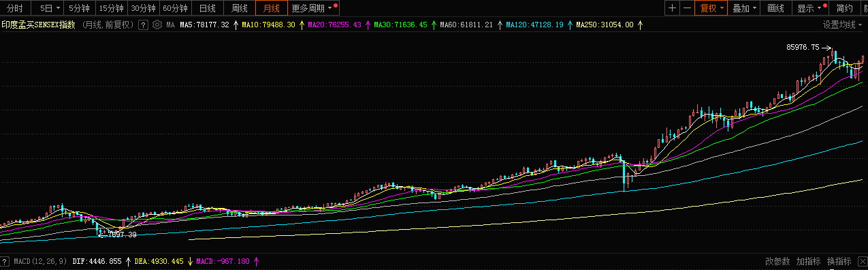Click the 简约 simple mode button
868x270 pixels.
844,8
